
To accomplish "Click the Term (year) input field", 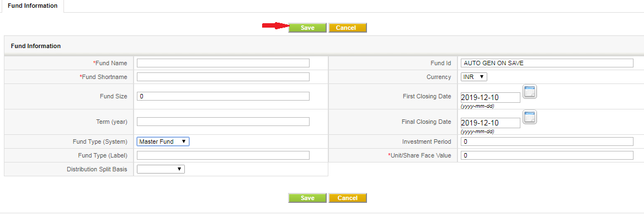I will (223, 122).
